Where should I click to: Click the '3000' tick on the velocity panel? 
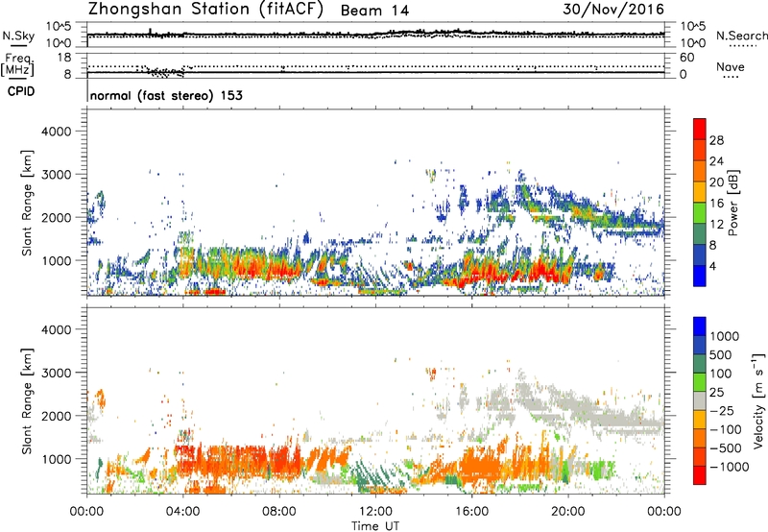(x=57, y=373)
